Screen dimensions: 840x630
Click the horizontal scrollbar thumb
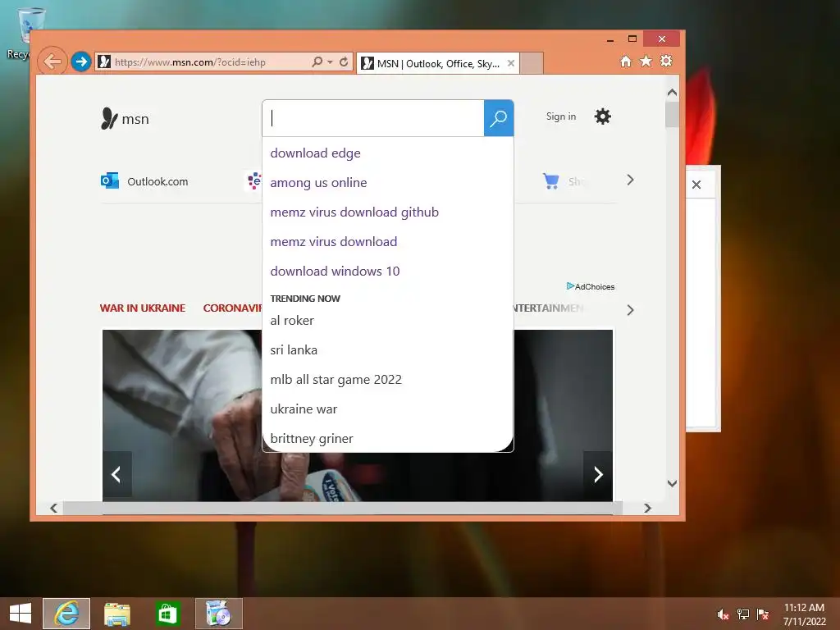tap(343, 508)
